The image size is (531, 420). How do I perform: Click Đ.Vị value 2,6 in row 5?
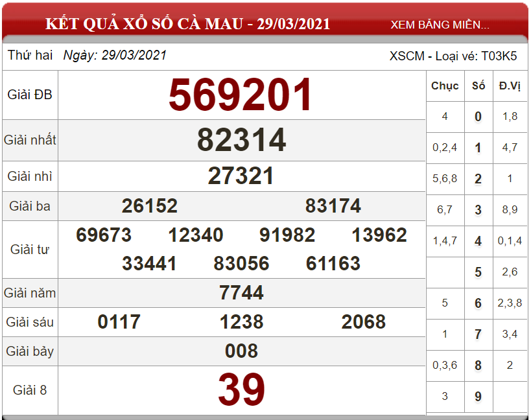(510, 272)
